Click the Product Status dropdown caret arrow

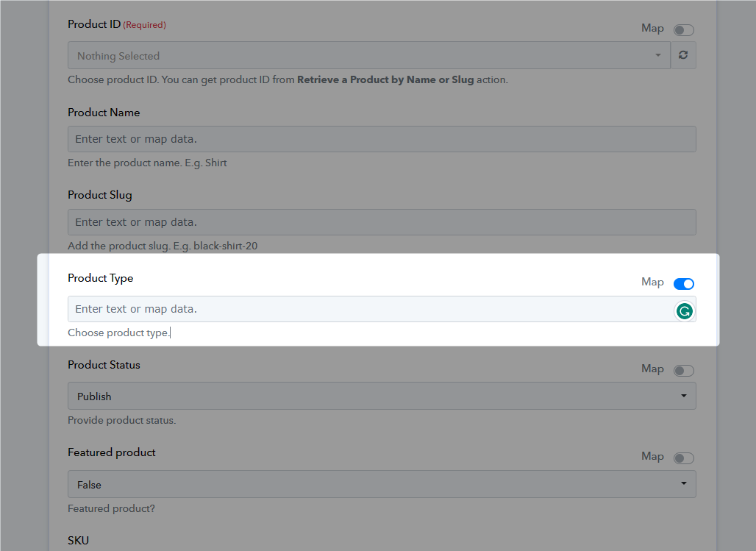coord(684,396)
